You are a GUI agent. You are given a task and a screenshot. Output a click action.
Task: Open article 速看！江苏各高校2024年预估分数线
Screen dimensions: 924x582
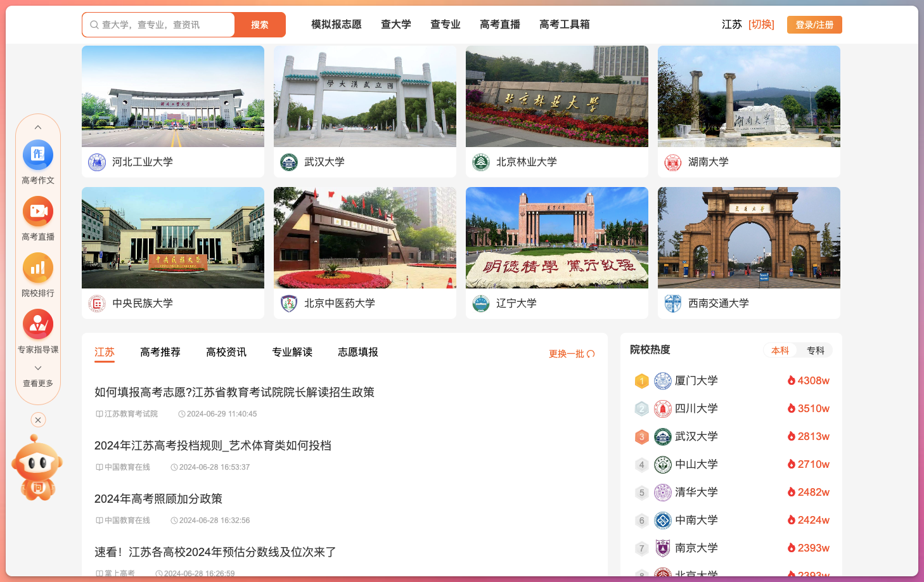[215, 552]
